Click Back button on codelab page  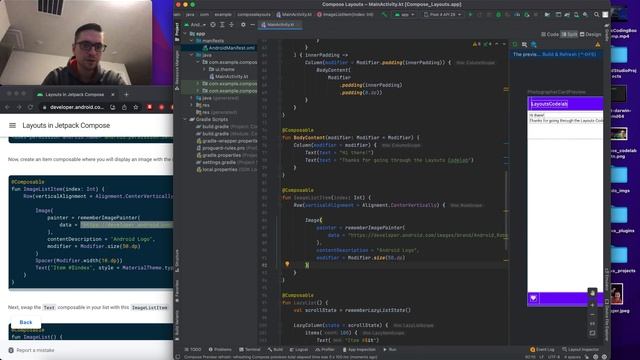point(26,322)
